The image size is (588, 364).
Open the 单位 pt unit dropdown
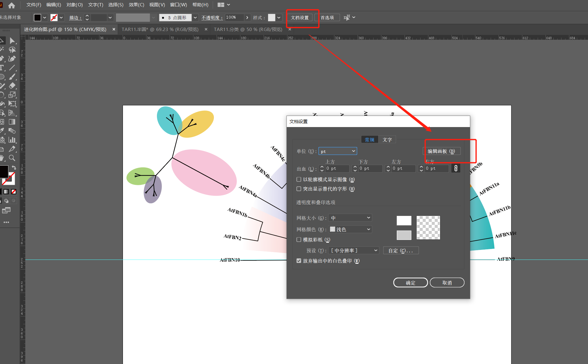(x=338, y=151)
